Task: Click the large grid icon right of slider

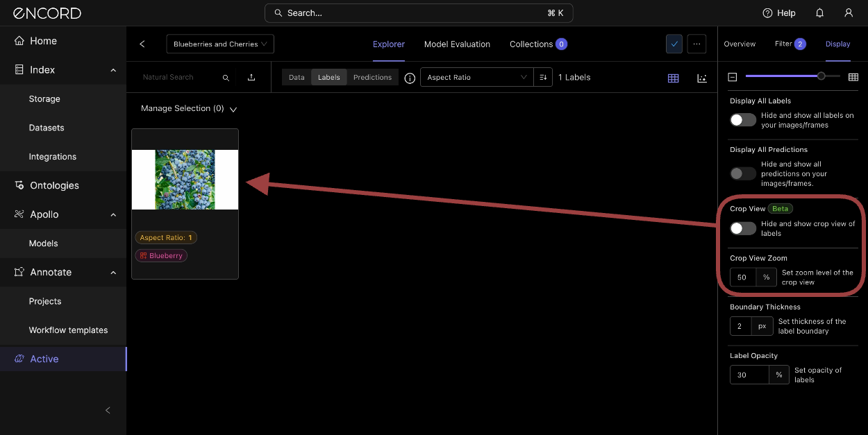Action: pyautogui.click(x=853, y=77)
